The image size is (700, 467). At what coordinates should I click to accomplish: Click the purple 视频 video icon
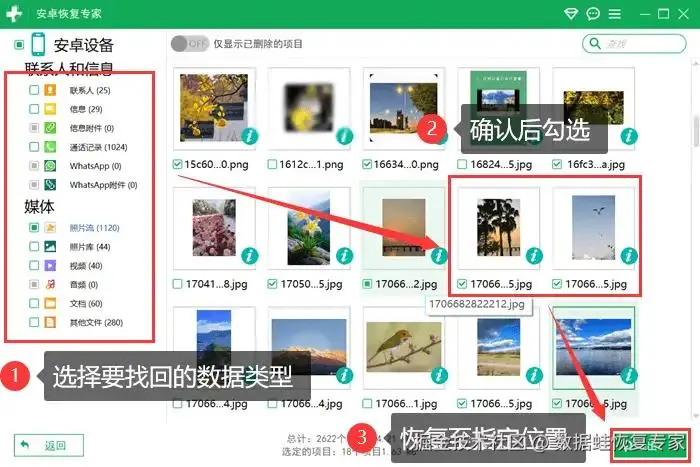(50, 266)
